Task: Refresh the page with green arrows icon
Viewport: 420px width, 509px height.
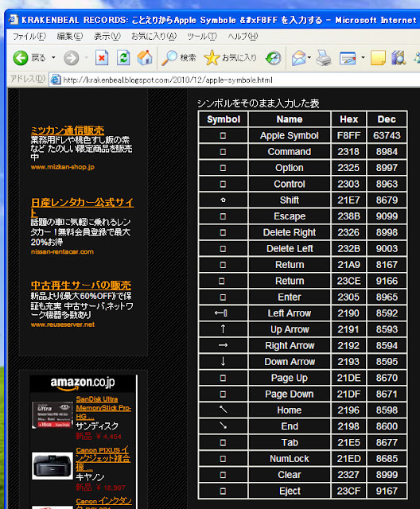Action: (x=123, y=58)
